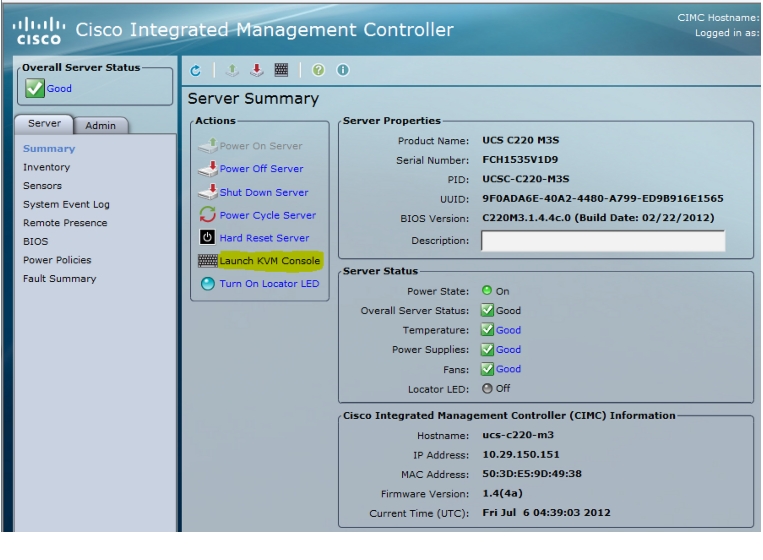Open Power Policies in the sidebar
763x560 pixels.
pyautogui.click(x=57, y=260)
